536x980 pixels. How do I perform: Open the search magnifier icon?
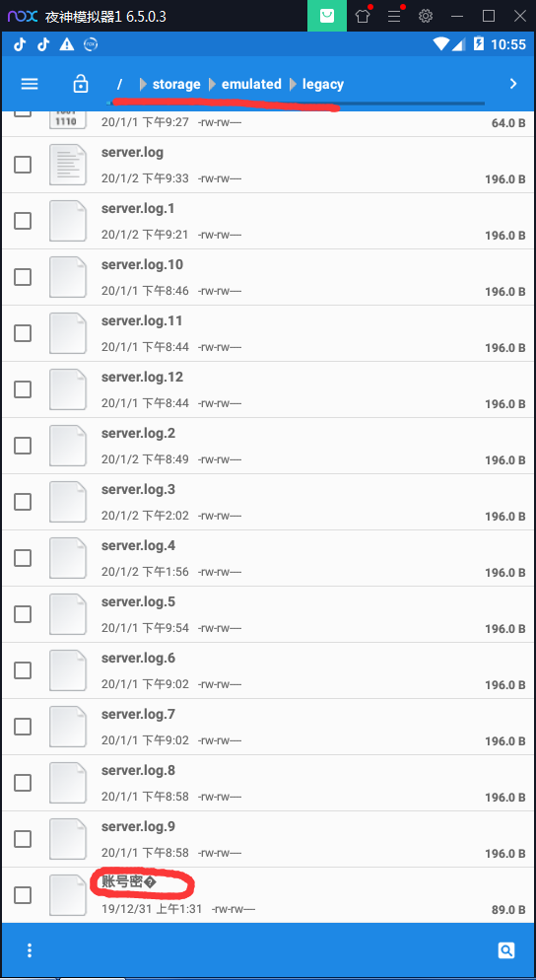pos(506,950)
